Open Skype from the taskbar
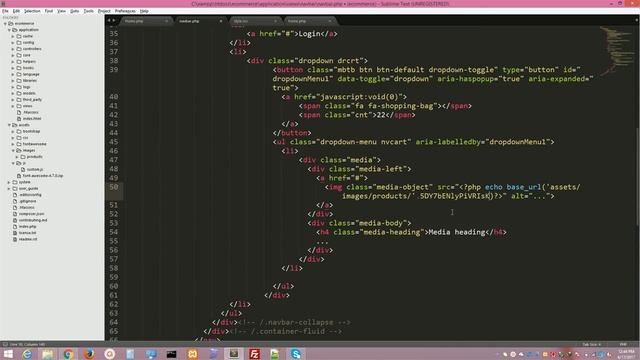Image resolution: width=640 pixels, height=360 pixels. pyautogui.click(x=296, y=354)
